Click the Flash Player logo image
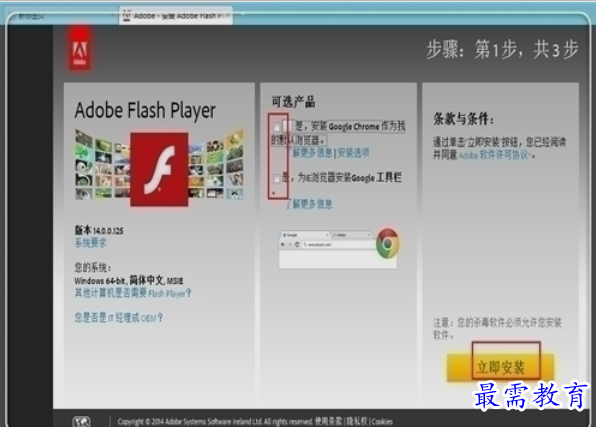The width and height of the screenshot is (596, 427). 159,169
